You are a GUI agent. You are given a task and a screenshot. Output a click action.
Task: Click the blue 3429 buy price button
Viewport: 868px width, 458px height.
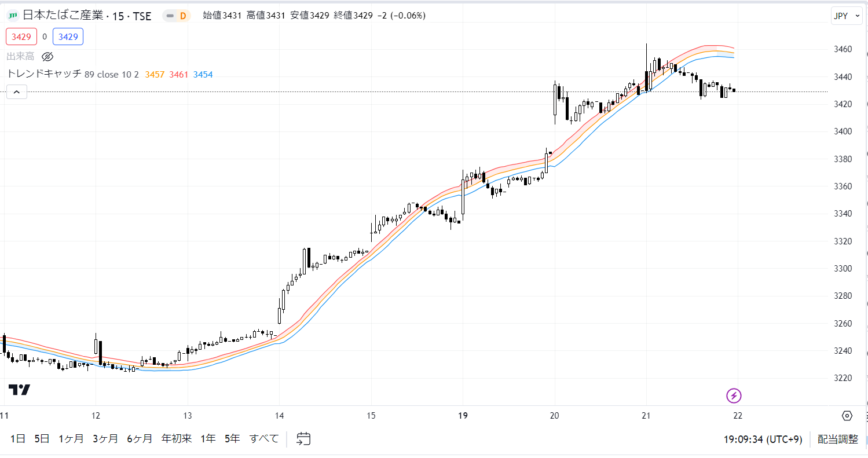pos(68,36)
